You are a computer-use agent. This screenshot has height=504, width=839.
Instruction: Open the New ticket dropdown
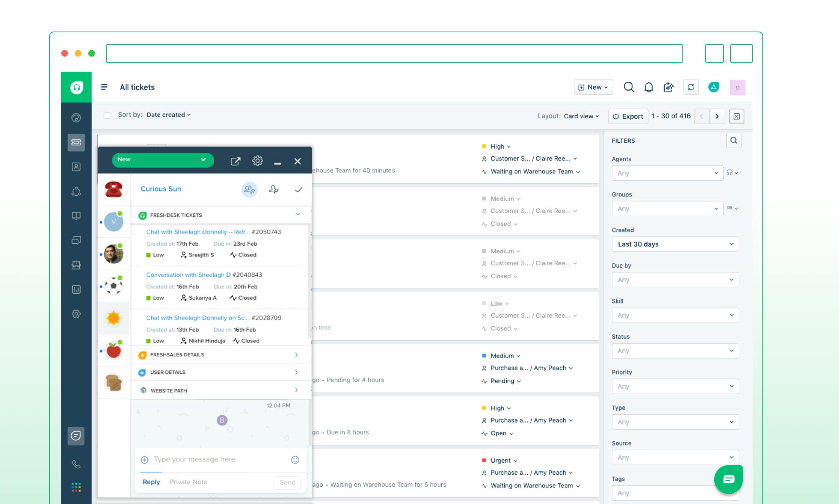tap(593, 87)
